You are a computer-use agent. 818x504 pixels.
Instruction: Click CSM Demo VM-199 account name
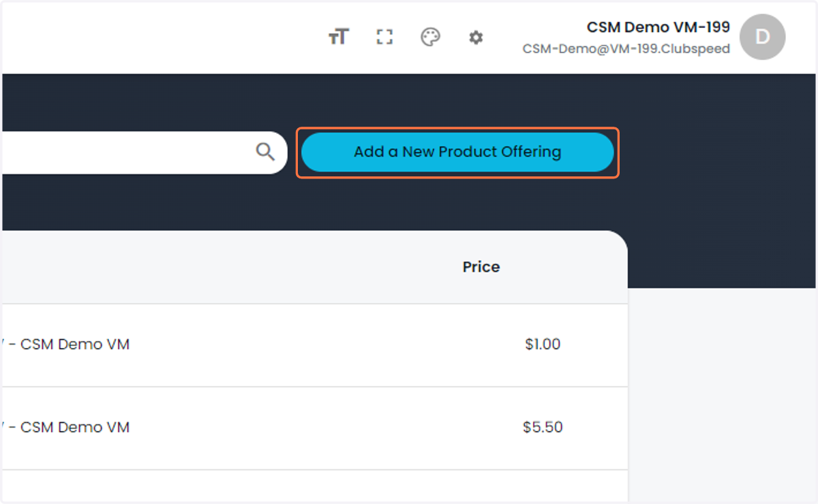[x=658, y=27]
